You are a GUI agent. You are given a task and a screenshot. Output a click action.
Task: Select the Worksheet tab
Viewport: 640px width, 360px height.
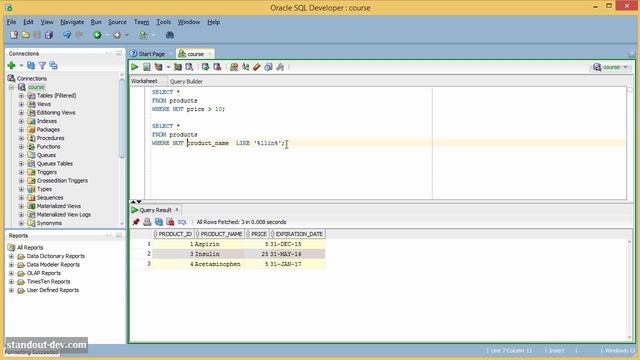click(144, 81)
